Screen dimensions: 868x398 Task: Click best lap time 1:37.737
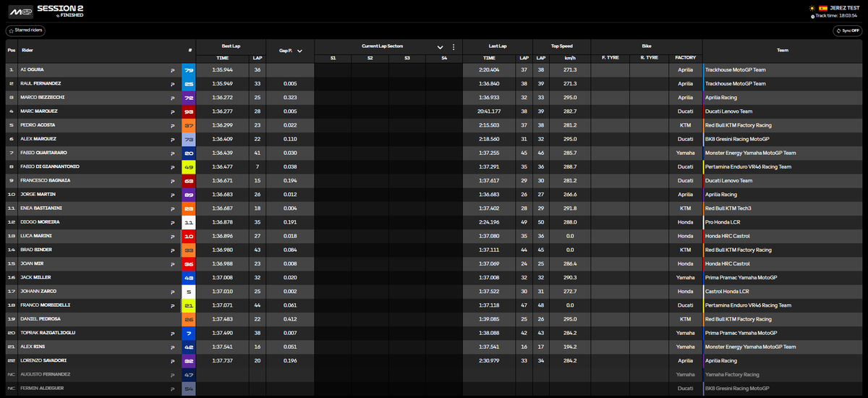click(223, 360)
